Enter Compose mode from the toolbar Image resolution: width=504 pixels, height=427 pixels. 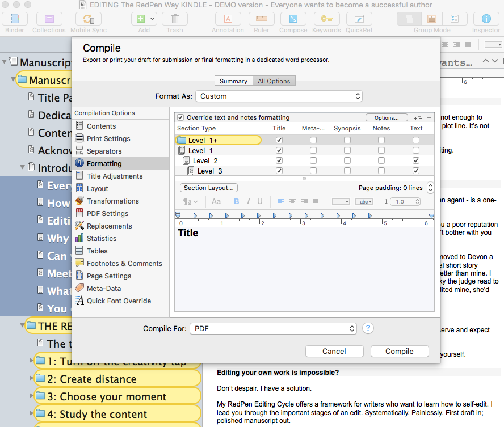coord(293,19)
